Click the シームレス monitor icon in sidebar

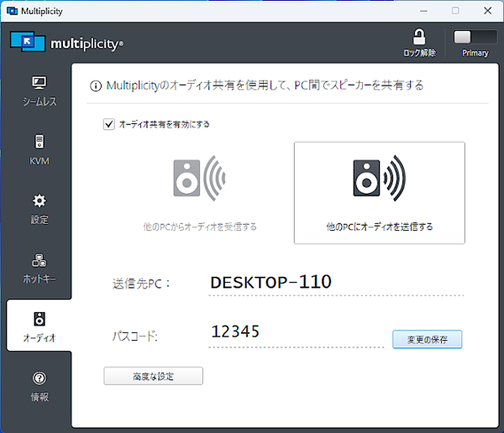coord(39,83)
